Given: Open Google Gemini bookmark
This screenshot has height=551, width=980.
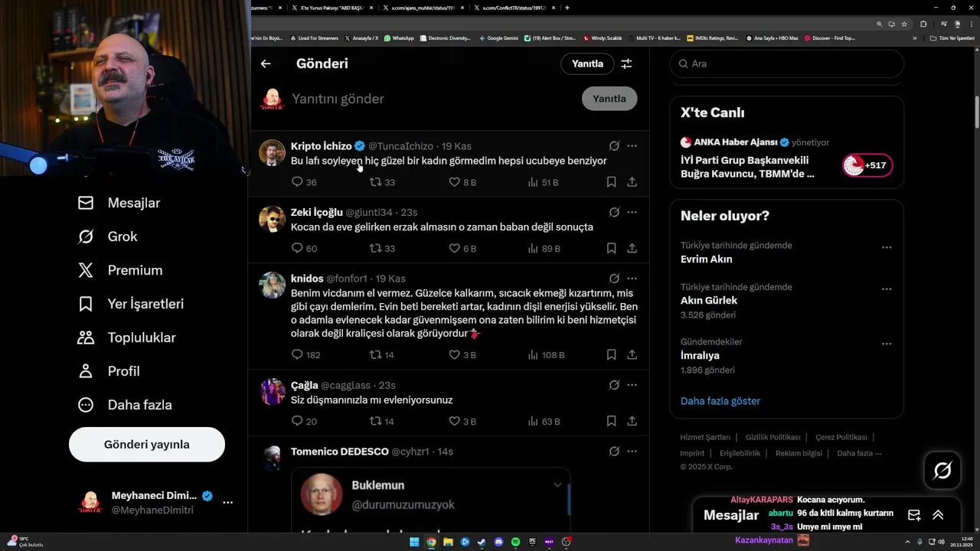Looking at the screenshot, I should pos(498,37).
